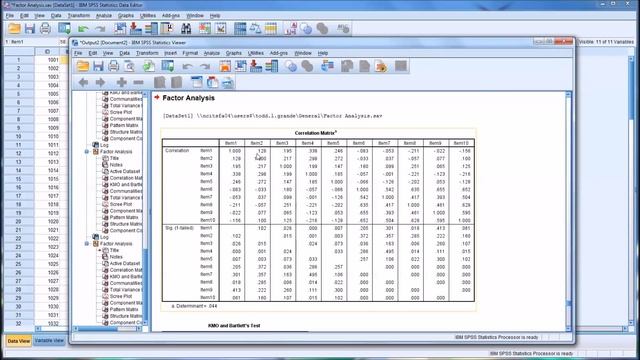Spell check icon in Data Editor toolbar
The width and height of the screenshot is (640, 360).
pyautogui.click(x=343, y=28)
